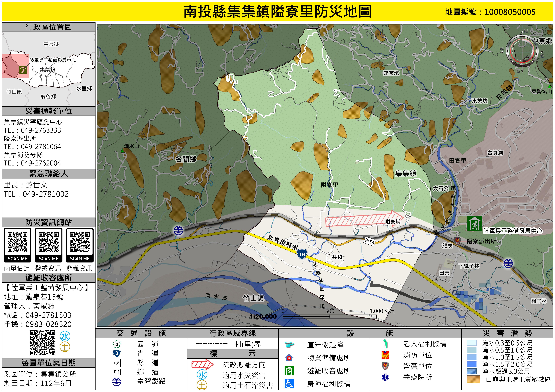Click the 直升機起降 helicopter legend icon
This screenshot has width=555, height=392.
tap(289, 344)
